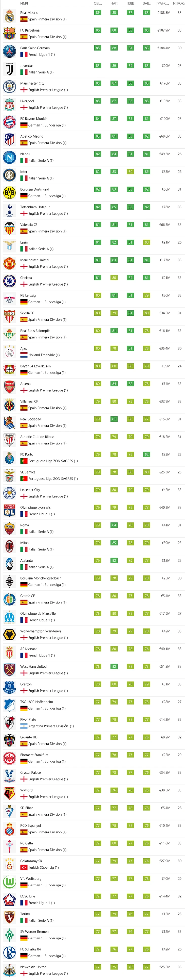Open Turkish Süper Lig league link
The width and height of the screenshot is (185, 980).
44,867
